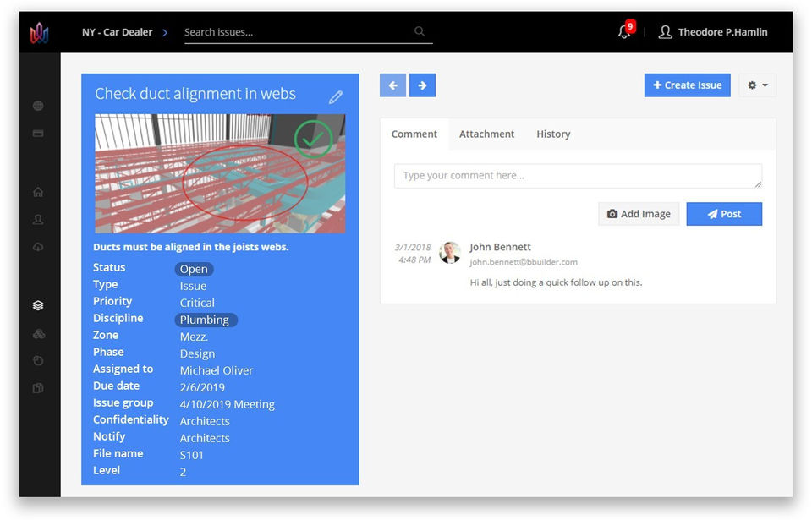Viewport: 812px width, 520px height.
Task: Open the clipboard sidebar icon
Action: click(38, 388)
